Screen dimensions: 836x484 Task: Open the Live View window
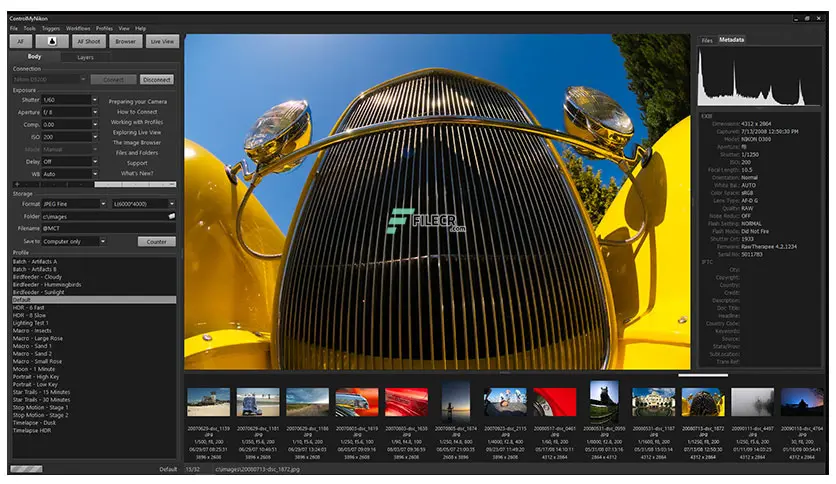click(162, 41)
